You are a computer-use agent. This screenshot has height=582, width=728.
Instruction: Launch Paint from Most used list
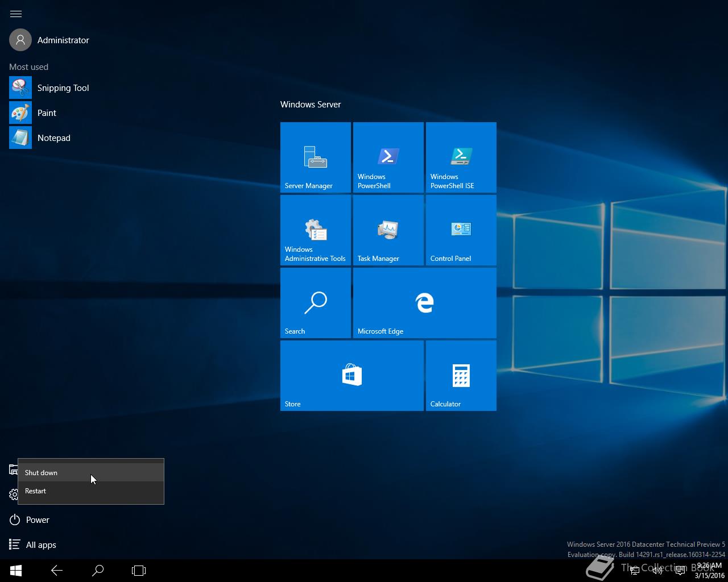[x=33, y=113]
